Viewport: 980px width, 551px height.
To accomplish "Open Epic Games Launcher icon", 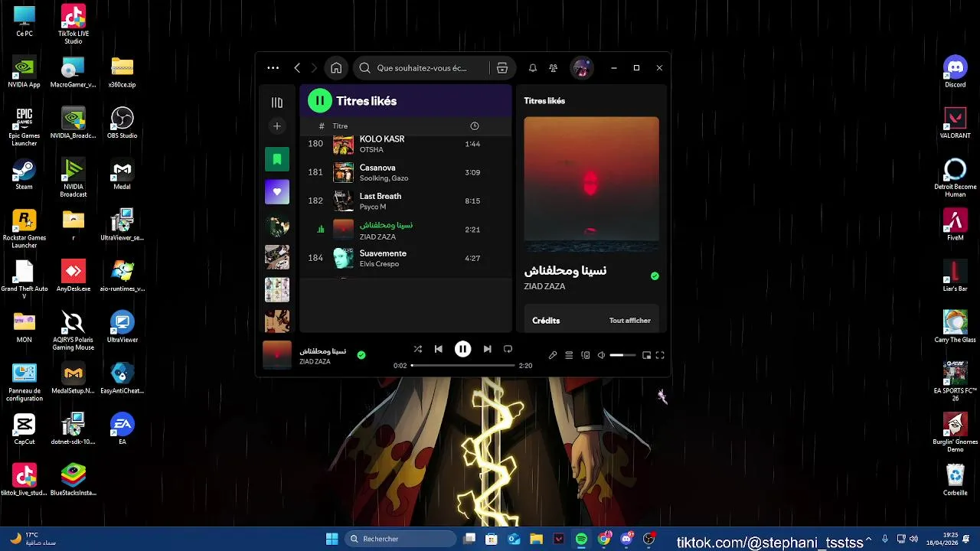I will pos(24,127).
